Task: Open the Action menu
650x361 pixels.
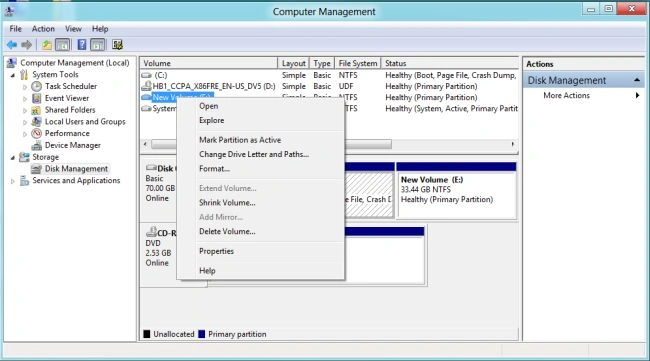Action: (x=43, y=29)
